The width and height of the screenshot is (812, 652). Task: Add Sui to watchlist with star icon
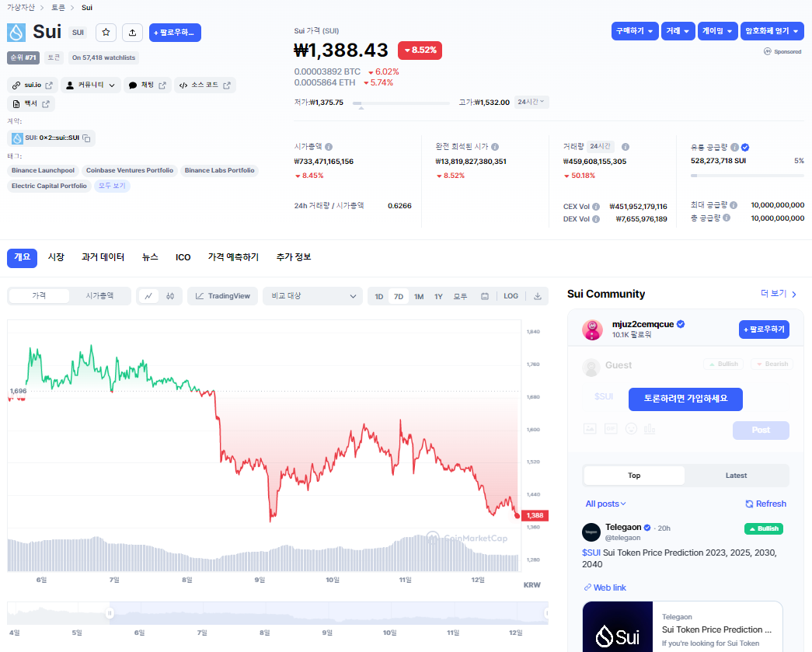tap(106, 32)
